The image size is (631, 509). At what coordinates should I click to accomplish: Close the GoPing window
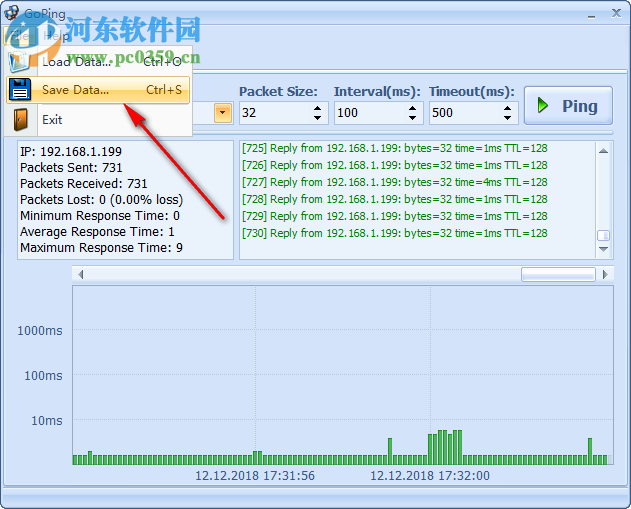point(616,13)
